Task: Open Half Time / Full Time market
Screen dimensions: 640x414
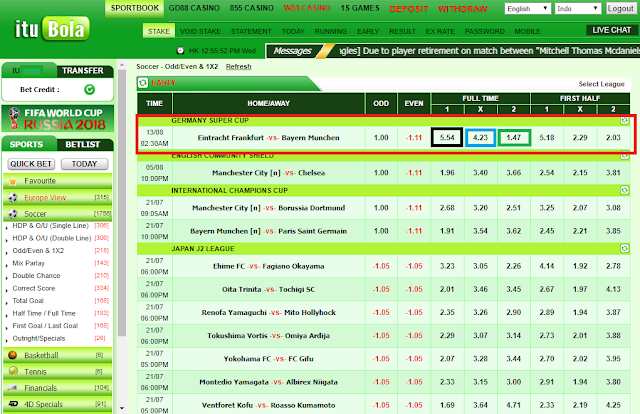Action: tap(44, 314)
